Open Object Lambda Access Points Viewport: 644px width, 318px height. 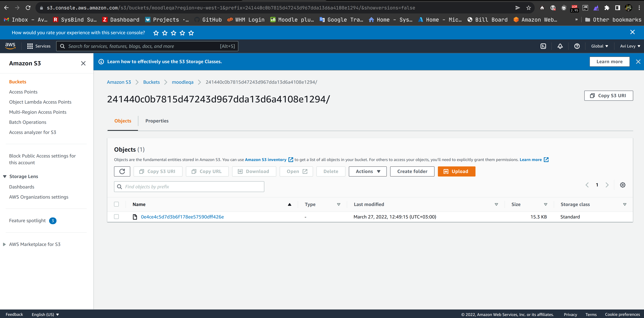(x=40, y=102)
